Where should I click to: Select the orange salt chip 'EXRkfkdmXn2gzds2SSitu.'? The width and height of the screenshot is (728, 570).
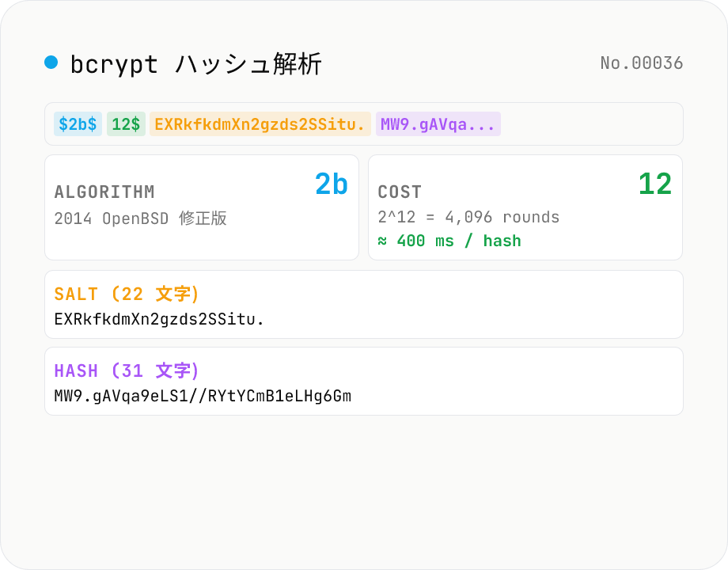click(260, 124)
